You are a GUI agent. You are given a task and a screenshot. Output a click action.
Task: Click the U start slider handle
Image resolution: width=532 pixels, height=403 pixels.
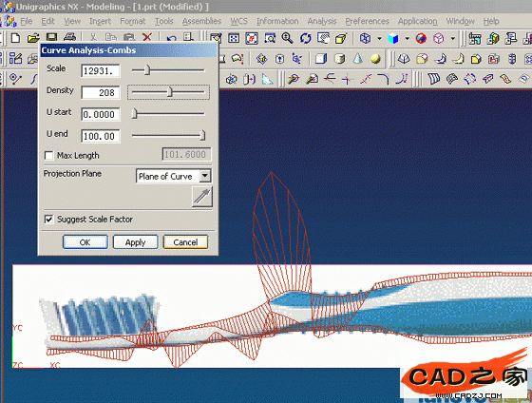pos(134,114)
